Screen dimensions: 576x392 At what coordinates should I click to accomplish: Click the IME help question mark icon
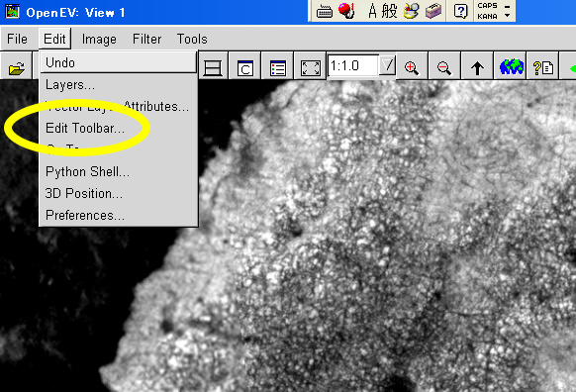pos(460,11)
